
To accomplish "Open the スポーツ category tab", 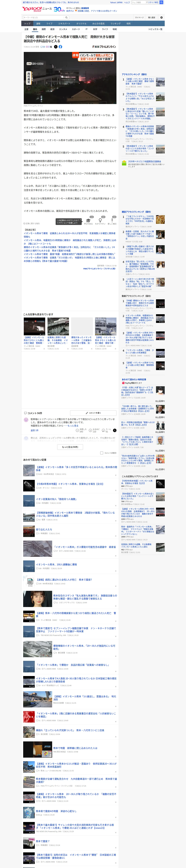I will click(76, 29).
